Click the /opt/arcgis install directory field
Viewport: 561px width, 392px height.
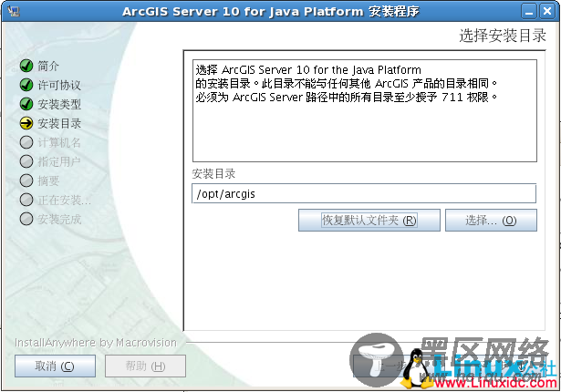point(364,193)
